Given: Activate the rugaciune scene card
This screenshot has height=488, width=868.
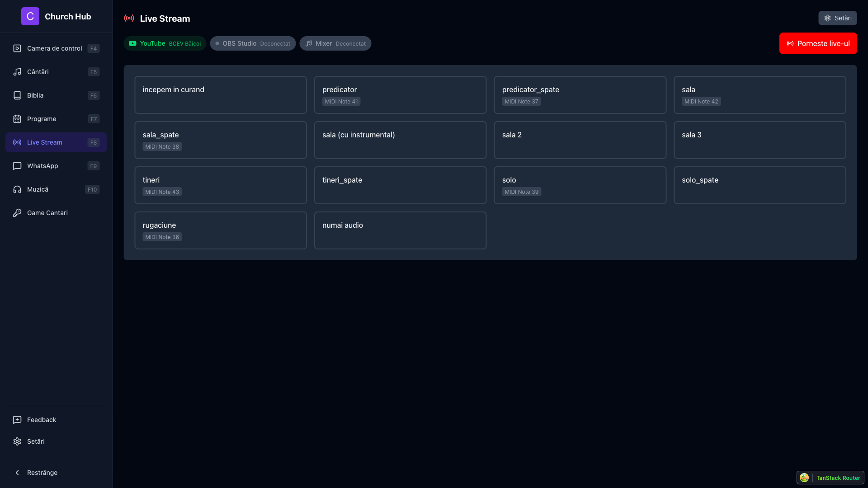Looking at the screenshot, I should click(x=220, y=230).
